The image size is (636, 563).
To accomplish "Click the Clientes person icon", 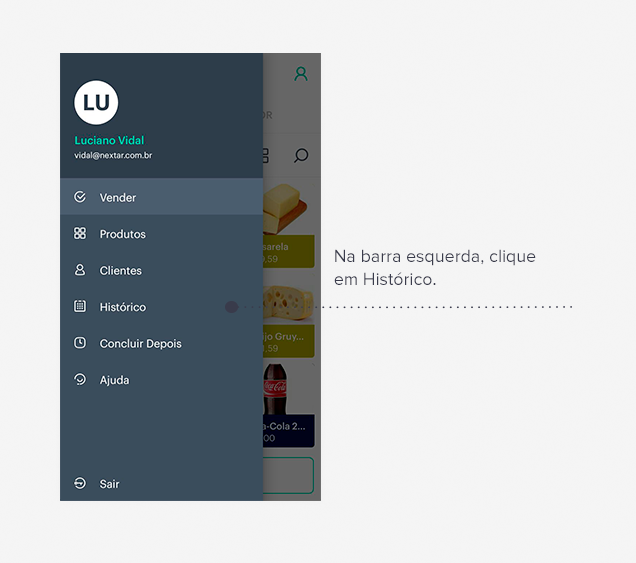I will [x=80, y=270].
